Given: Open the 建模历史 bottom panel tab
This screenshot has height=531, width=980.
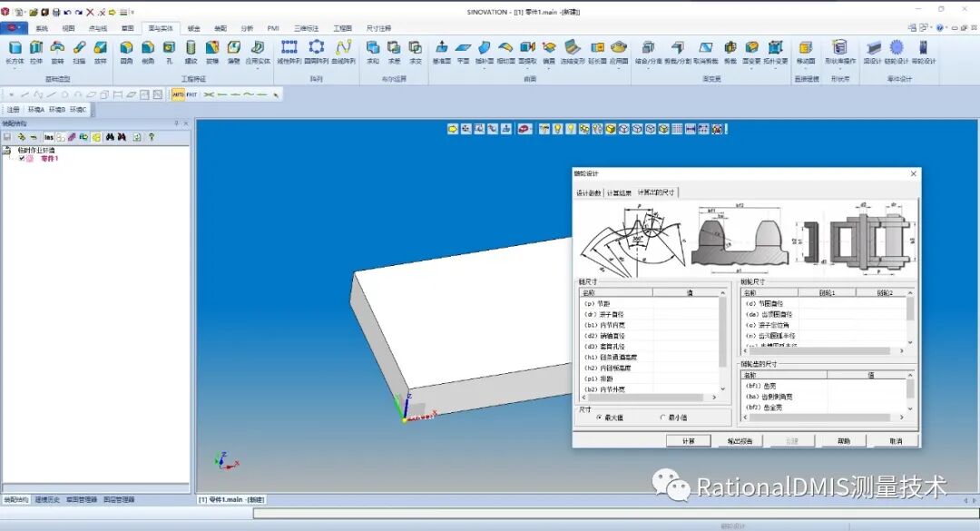Looking at the screenshot, I should point(47,500).
